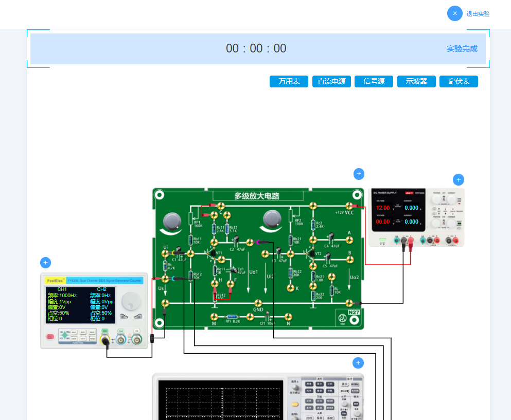Click the plus icon above the DC power supply
The image size is (511, 420).
459,179
